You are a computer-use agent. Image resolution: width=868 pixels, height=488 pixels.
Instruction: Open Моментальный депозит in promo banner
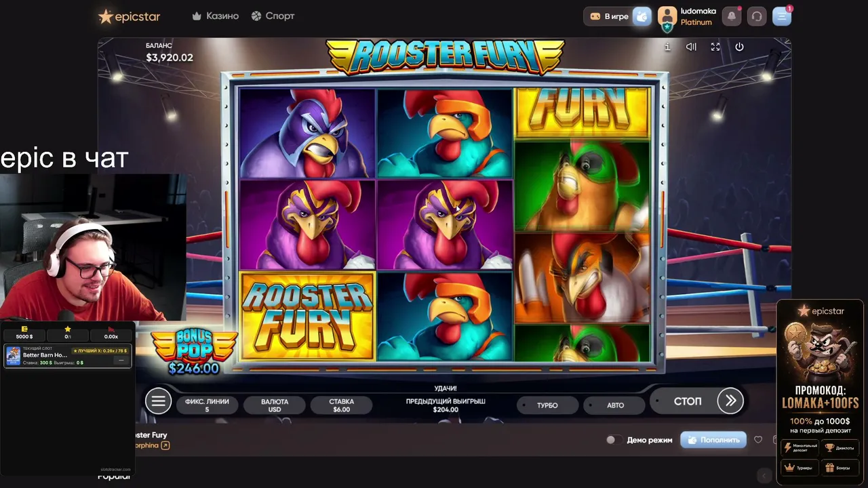coord(800,447)
